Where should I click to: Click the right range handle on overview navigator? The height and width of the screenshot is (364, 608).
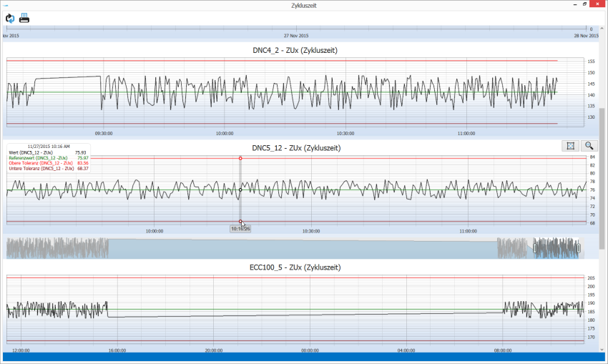click(x=579, y=248)
